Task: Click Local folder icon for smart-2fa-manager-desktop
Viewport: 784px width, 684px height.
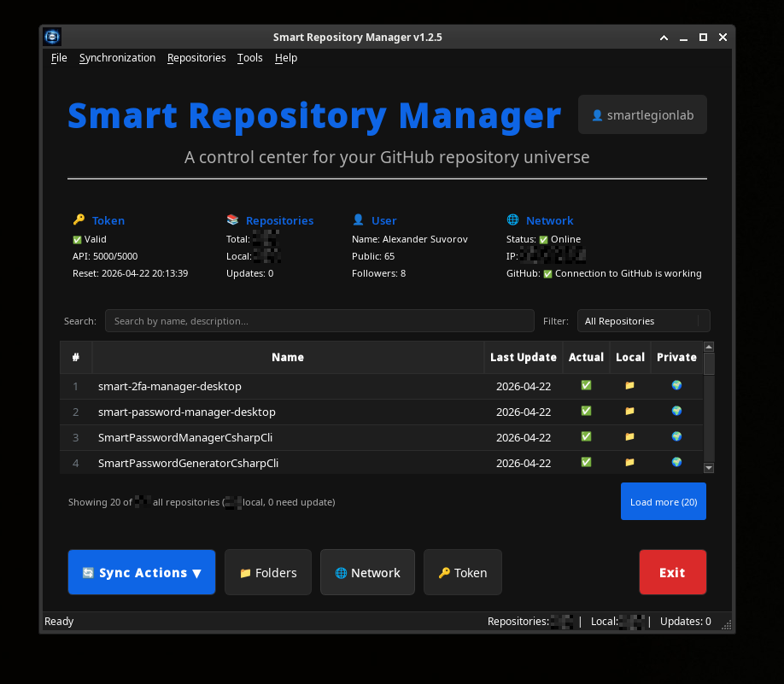Action: pos(629,385)
